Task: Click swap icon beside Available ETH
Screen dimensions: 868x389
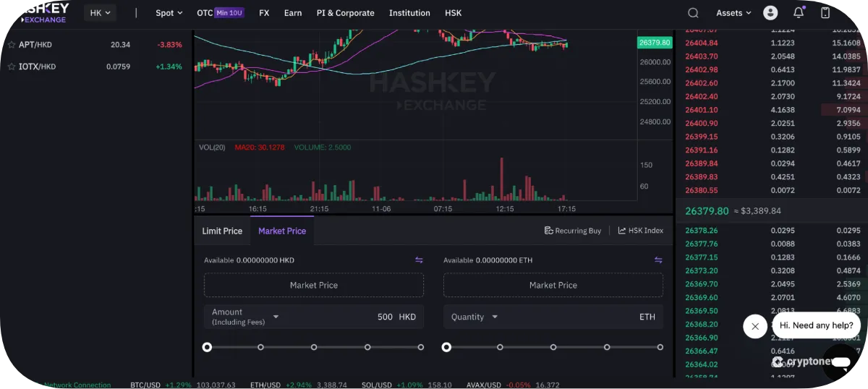Action: [x=658, y=260]
